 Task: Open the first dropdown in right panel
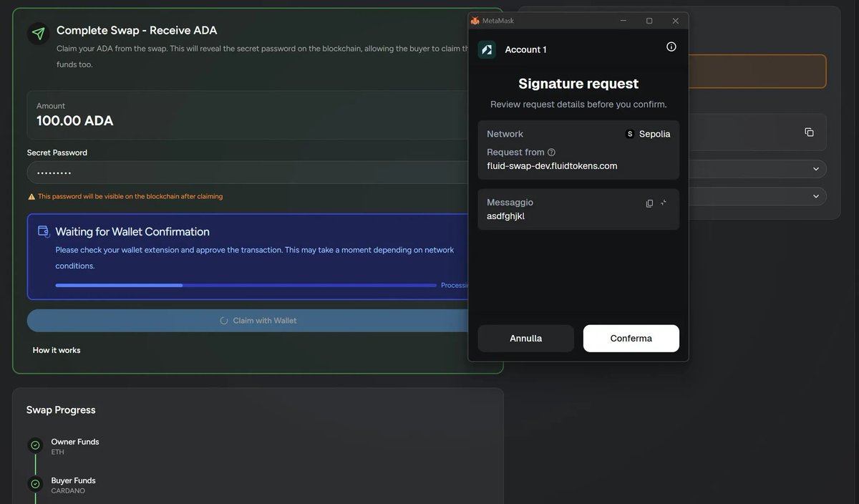point(815,168)
